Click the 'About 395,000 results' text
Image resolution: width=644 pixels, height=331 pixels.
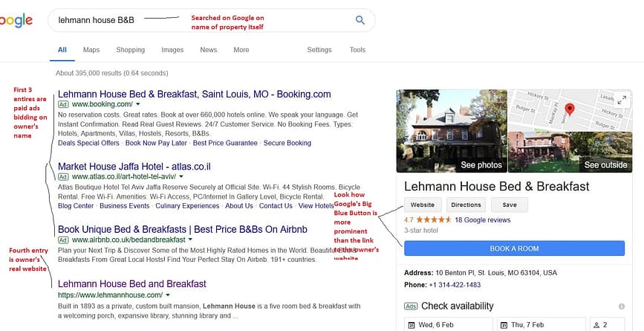[112, 73]
